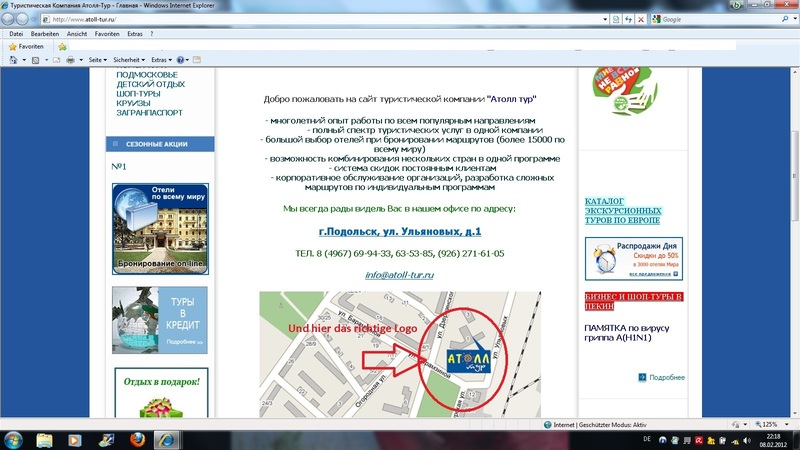Open the ДЕТСКИЙ ОТДЫХ sidebar link
The image size is (800, 450).
point(151,84)
